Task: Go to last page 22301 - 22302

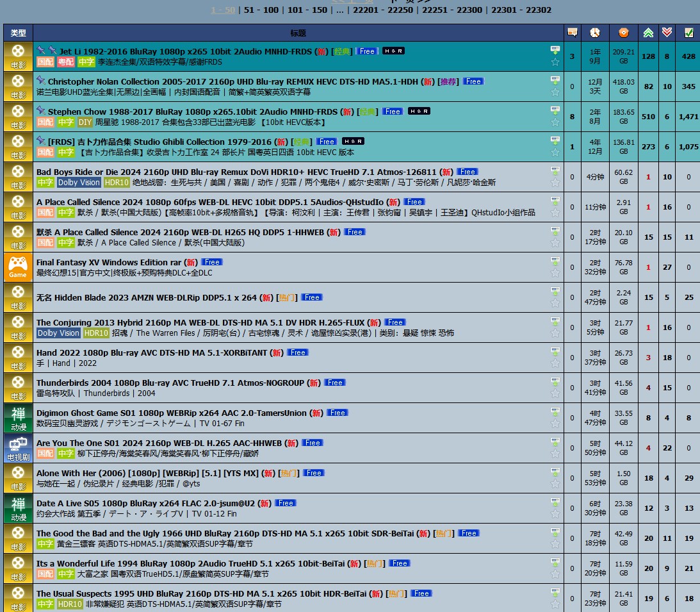Action: pyautogui.click(x=521, y=10)
